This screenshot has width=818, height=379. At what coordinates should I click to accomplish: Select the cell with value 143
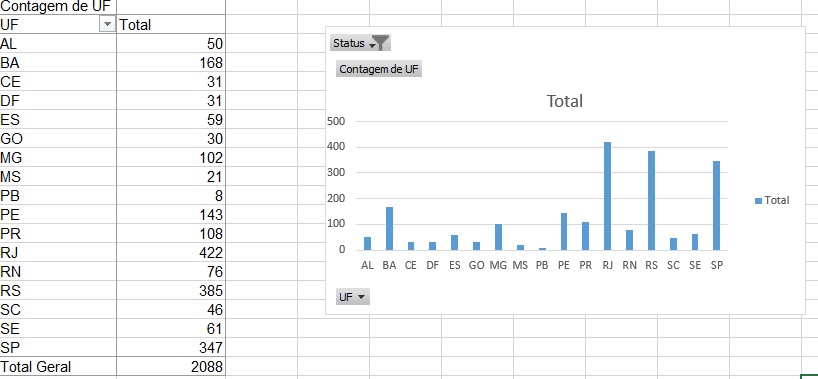point(171,215)
